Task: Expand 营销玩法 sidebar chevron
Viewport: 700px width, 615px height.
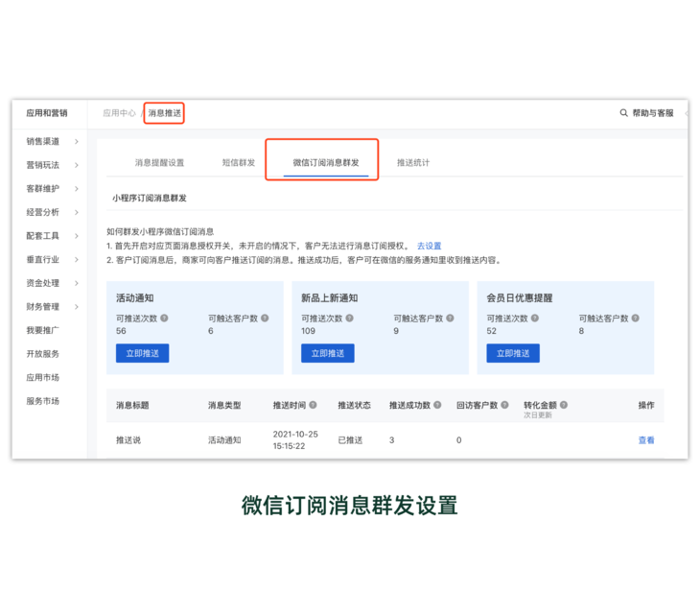Action: 77,165
